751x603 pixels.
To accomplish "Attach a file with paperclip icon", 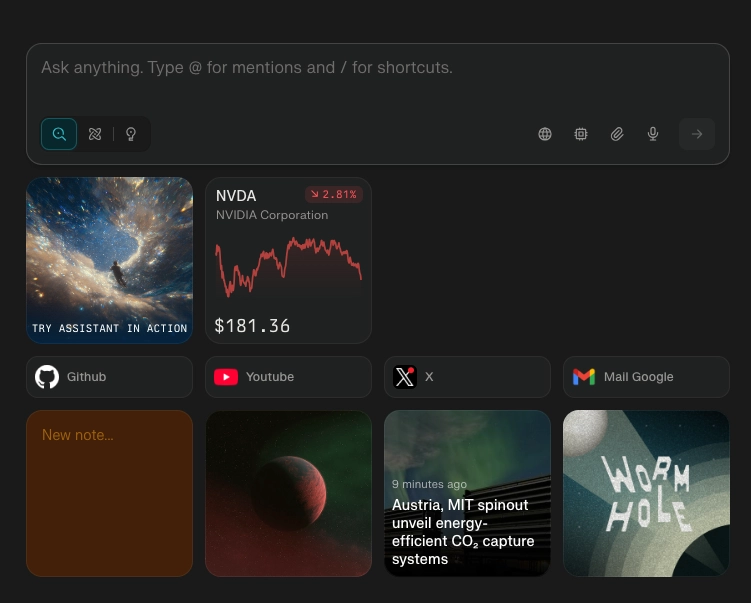I will pyautogui.click(x=617, y=134).
